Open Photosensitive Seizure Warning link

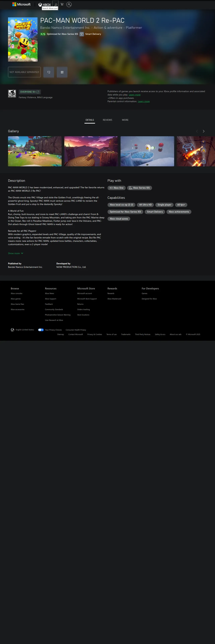click(x=58, y=315)
